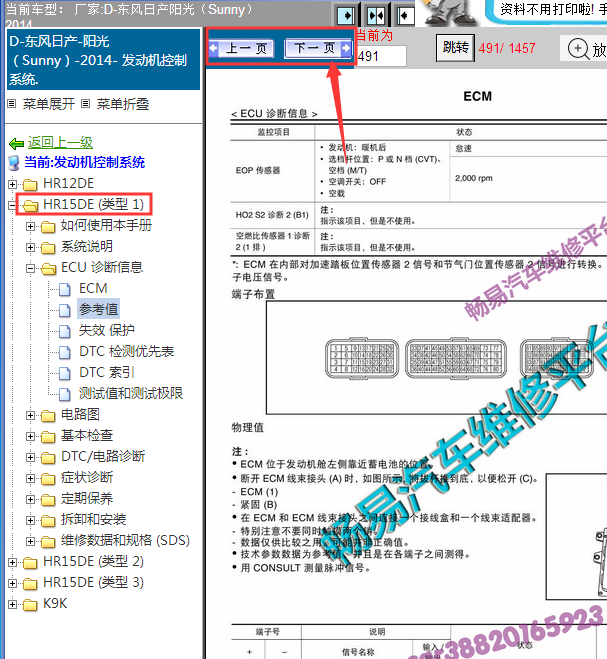Open the 测试值和测试极限 document

point(131,393)
